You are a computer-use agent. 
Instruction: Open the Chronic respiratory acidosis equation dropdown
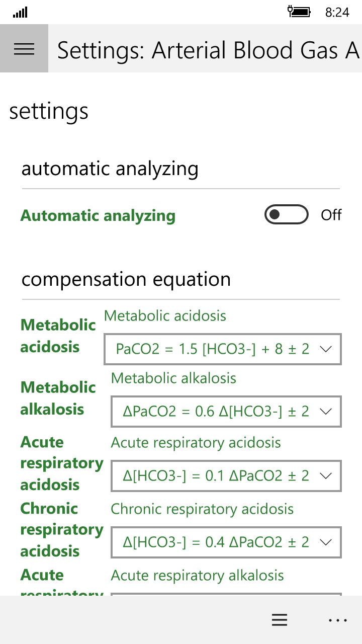click(x=226, y=542)
